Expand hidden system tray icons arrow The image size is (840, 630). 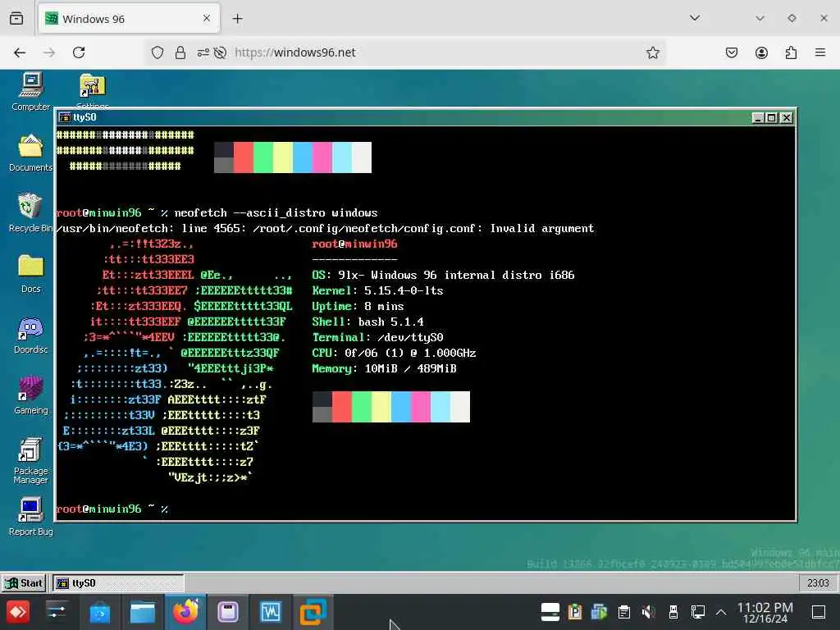[x=721, y=612]
